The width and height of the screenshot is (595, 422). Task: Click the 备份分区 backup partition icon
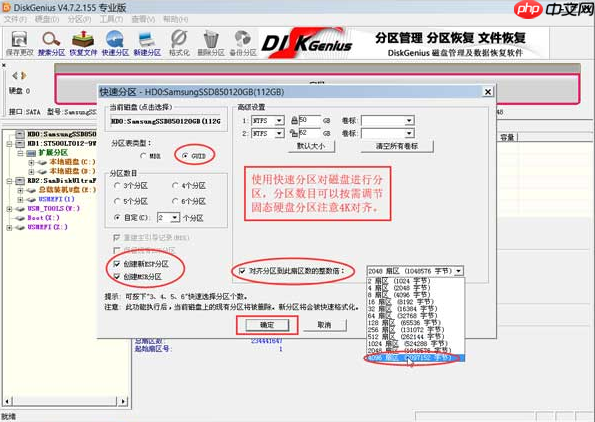(x=243, y=43)
